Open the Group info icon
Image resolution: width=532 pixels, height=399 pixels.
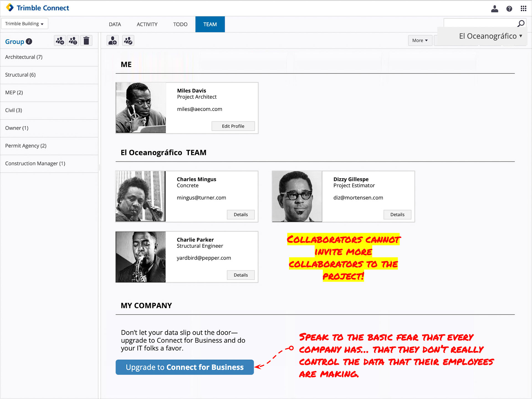pos(29,42)
